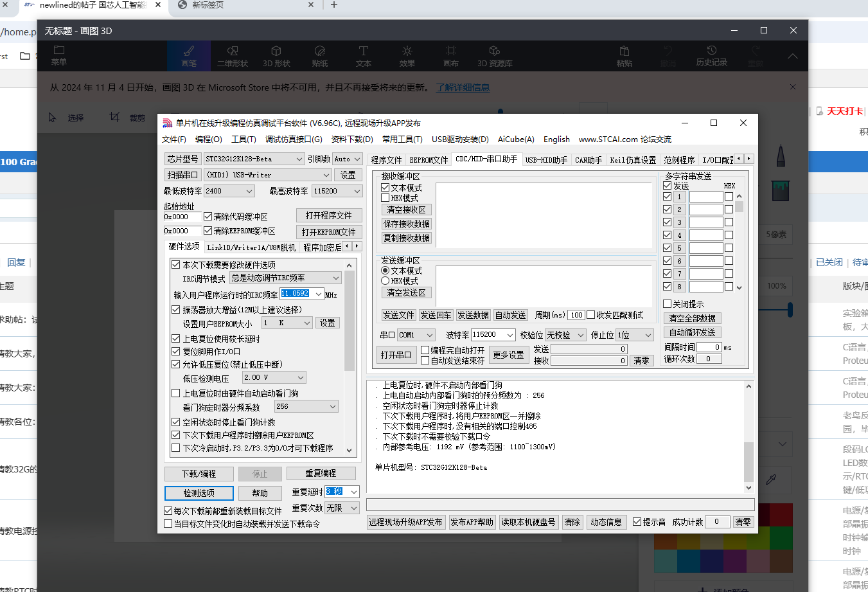Switch to the Keil仿真设置 tab
This screenshot has height=592, width=868.
coord(632,159)
